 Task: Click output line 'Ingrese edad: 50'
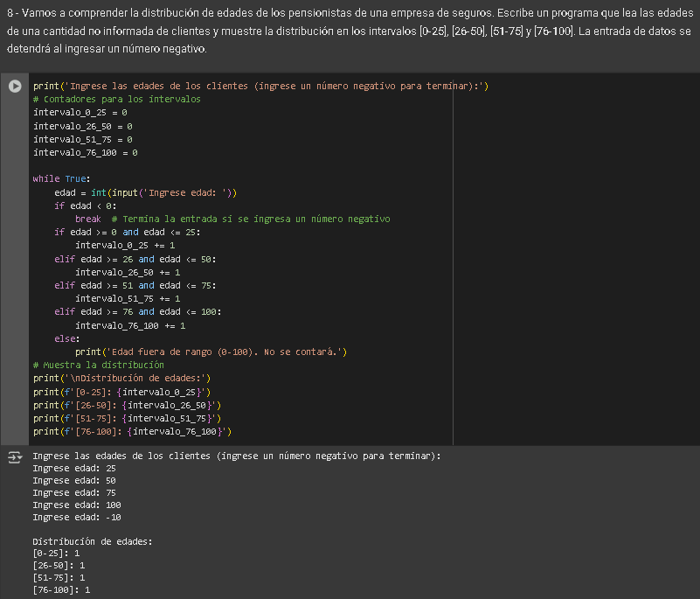coord(74,481)
